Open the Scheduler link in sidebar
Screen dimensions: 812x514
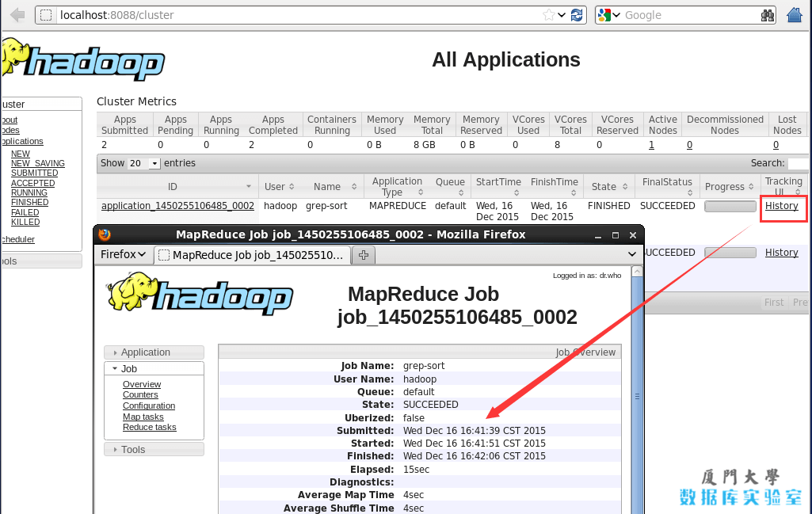(x=18, y=240)
